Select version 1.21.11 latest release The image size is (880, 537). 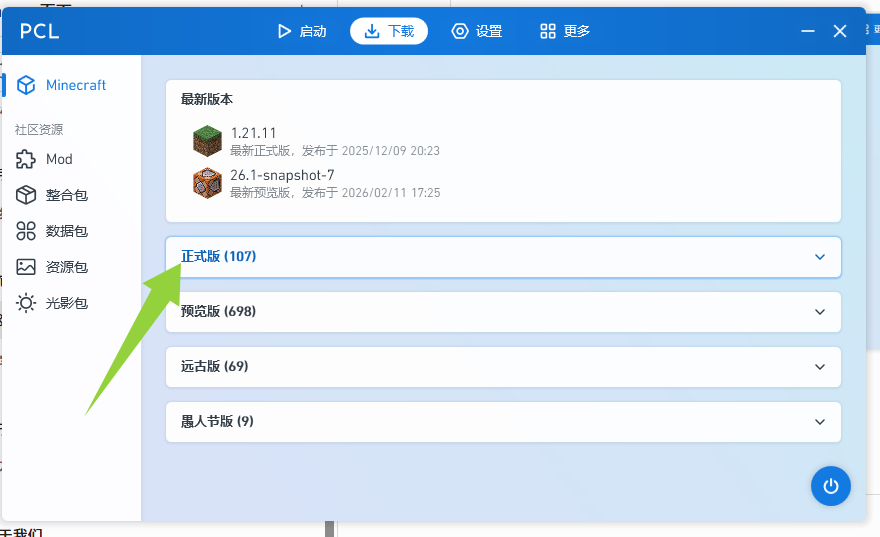[503, 141]
